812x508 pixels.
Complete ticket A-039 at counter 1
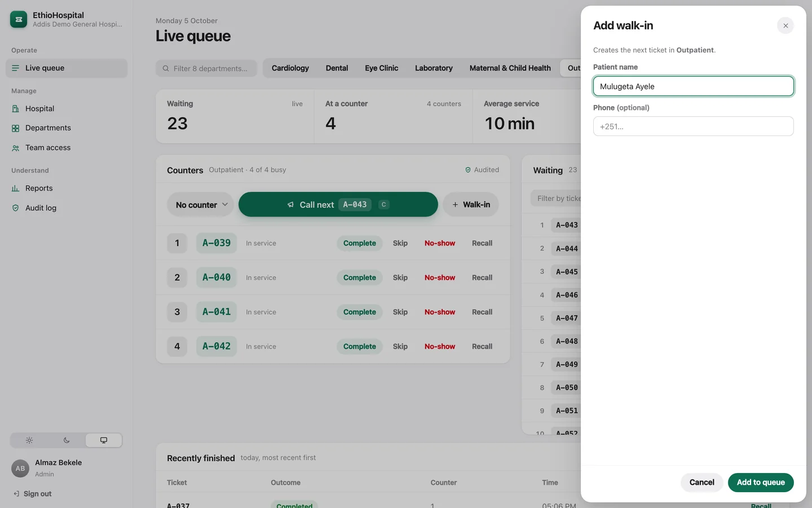(360, 243)
